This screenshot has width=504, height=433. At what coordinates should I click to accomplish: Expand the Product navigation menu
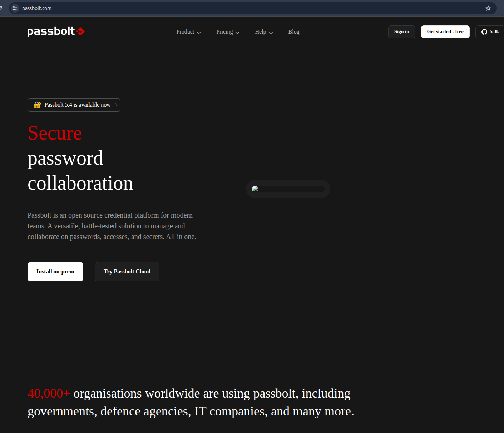[x=188, y=32]
